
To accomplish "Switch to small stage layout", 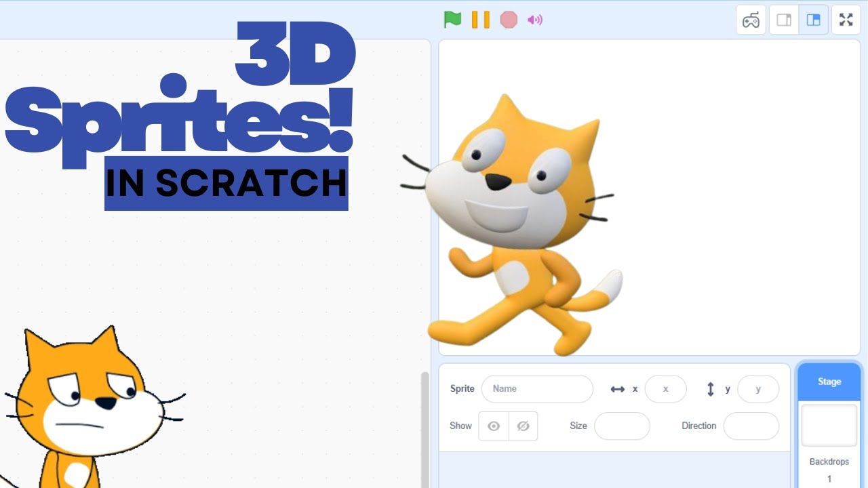I will [784, 20].
